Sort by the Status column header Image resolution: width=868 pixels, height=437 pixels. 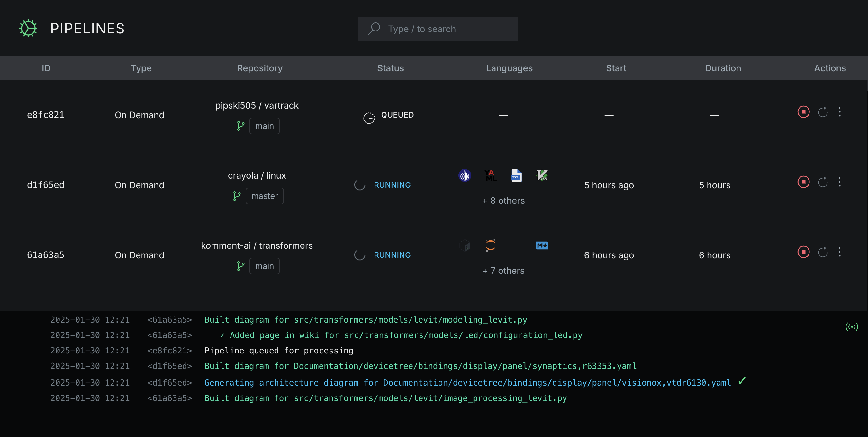[x=391, y=68]
